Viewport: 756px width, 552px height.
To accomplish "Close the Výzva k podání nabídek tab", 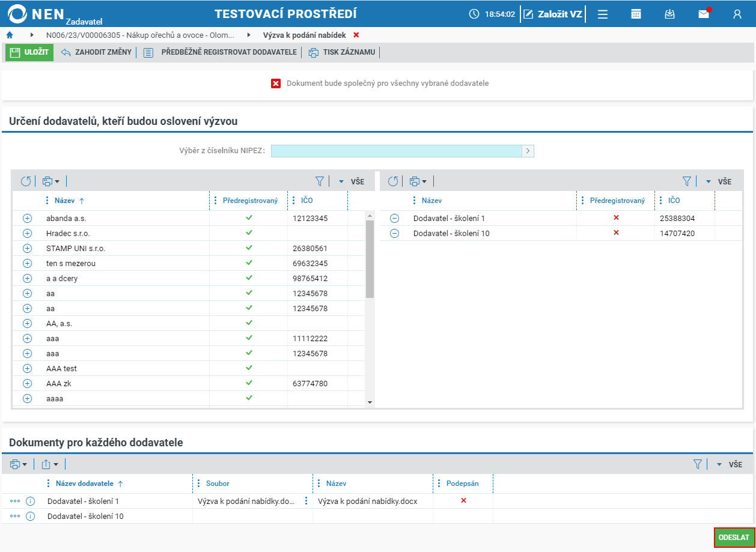I will [x=356, y=35].
